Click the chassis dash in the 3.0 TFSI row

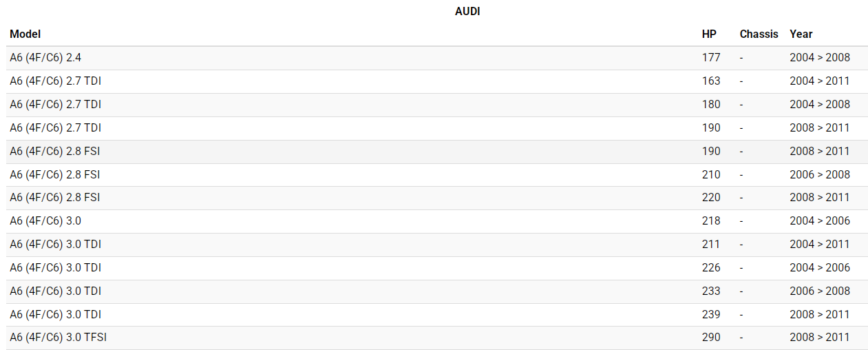tap(741, 338)
